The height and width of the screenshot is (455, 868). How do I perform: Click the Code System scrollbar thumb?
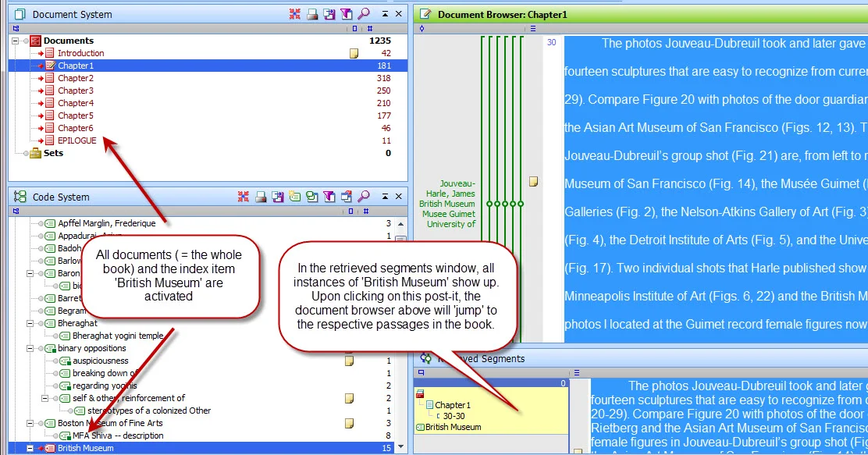click(x=400, y=239)
